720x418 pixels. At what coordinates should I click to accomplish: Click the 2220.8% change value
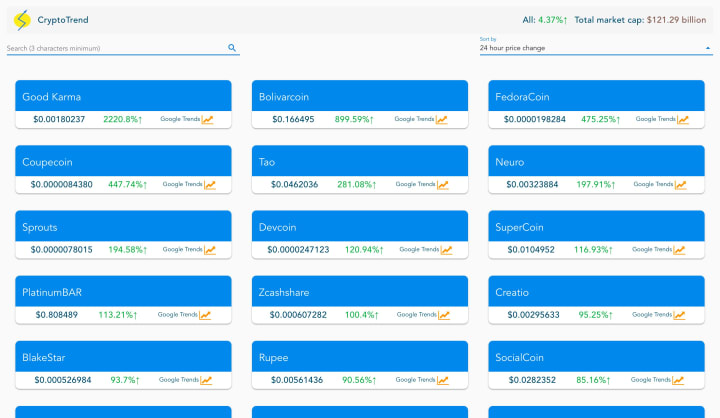(x=123, y=119)
